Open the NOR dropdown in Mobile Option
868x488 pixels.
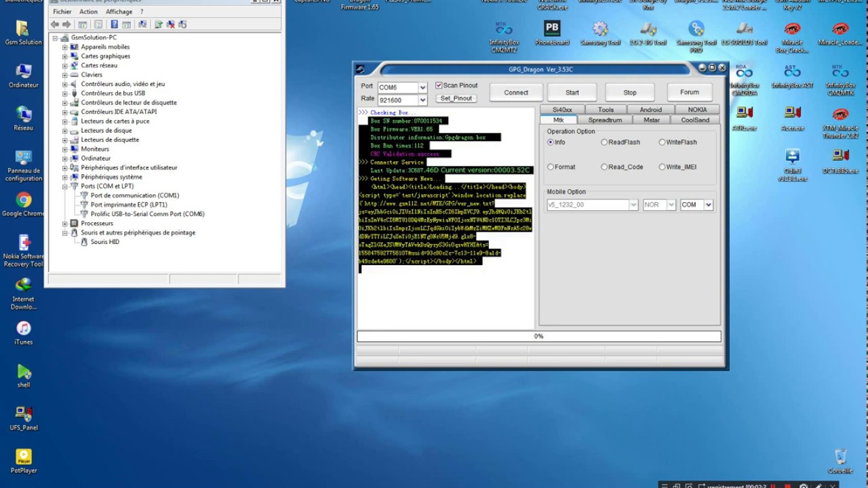671,205
